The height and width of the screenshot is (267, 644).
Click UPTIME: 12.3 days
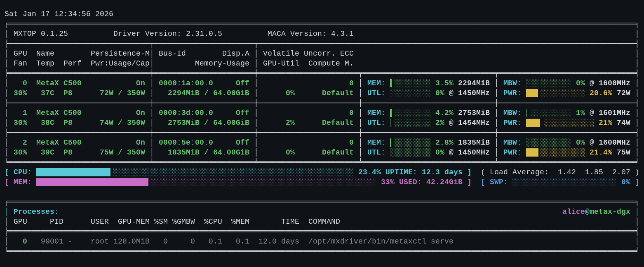pos(424,172)
